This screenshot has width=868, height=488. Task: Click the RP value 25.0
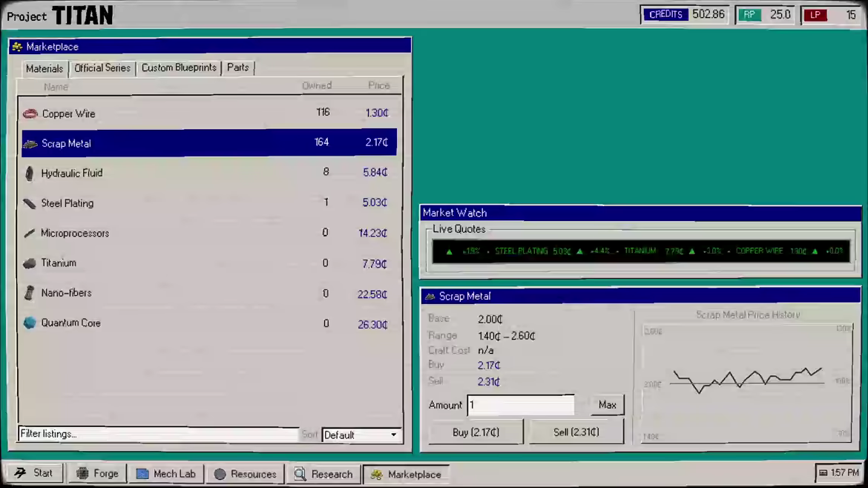[780, 14]
